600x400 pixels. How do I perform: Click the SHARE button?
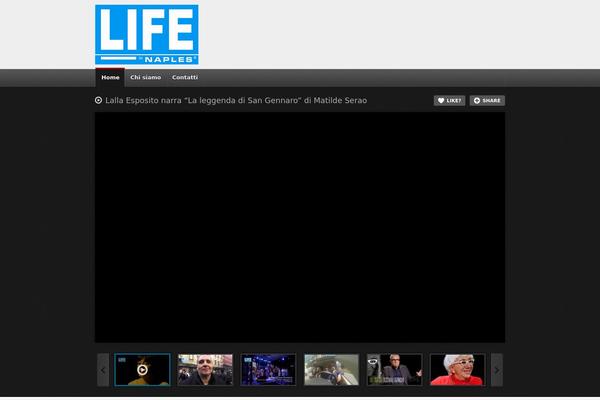(487, 101)
